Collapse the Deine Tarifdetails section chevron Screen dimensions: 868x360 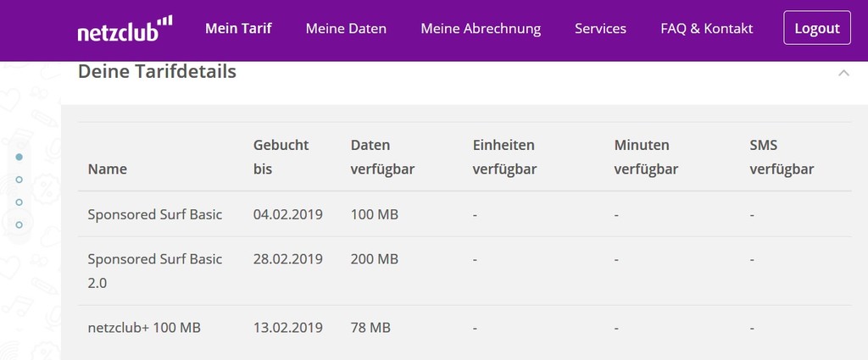843,73
